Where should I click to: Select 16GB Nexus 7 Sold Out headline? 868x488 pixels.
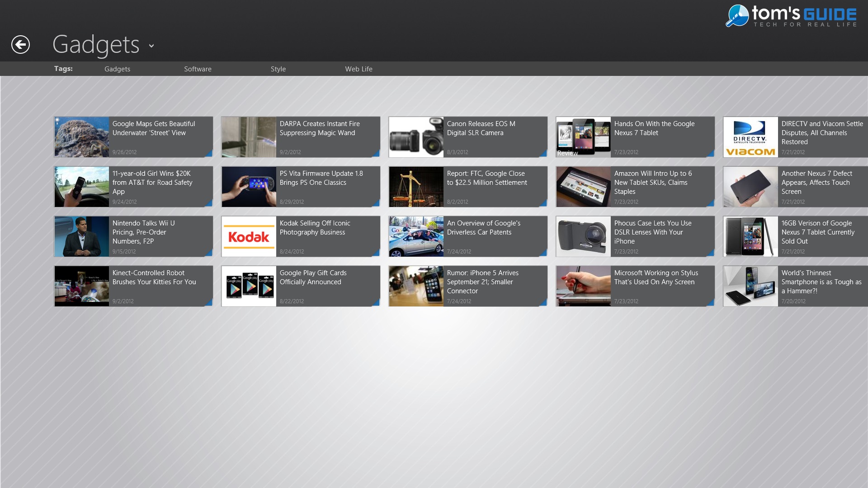[818, 232]
